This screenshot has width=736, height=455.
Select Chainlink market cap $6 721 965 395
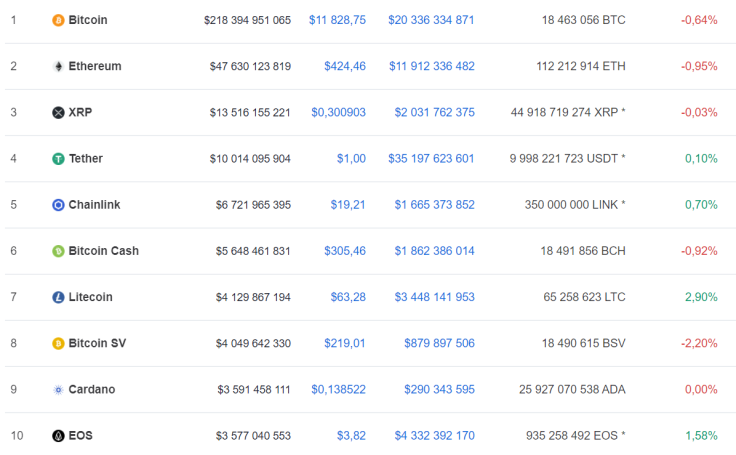[253, 205]
